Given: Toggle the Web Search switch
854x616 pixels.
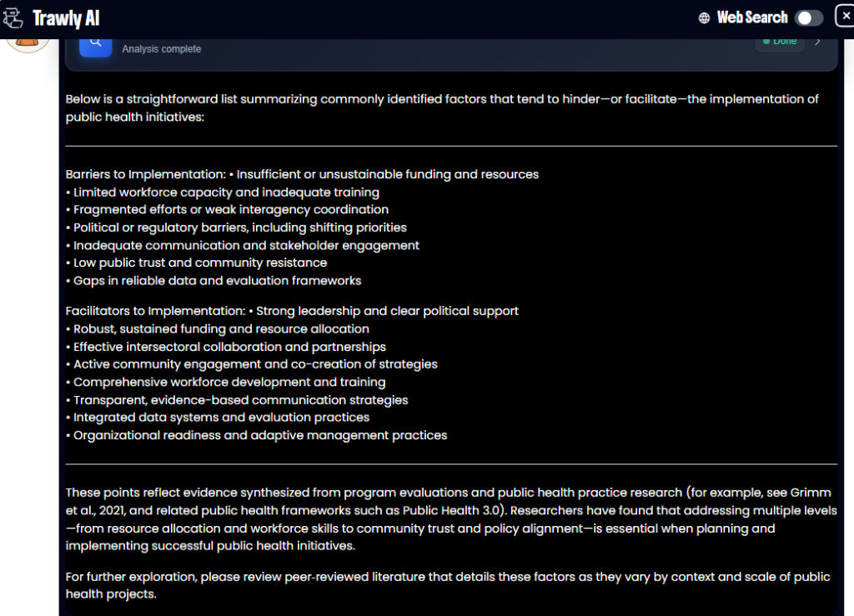Looking at the screenshot, I should (x=808, y=18).
